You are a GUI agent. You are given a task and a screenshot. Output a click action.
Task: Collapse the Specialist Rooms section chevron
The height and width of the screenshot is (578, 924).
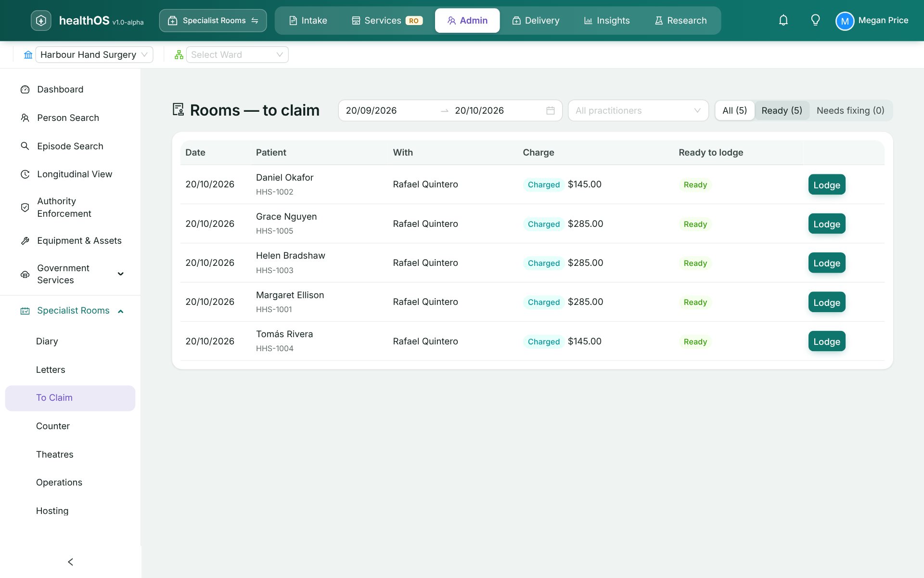(121, 311)
